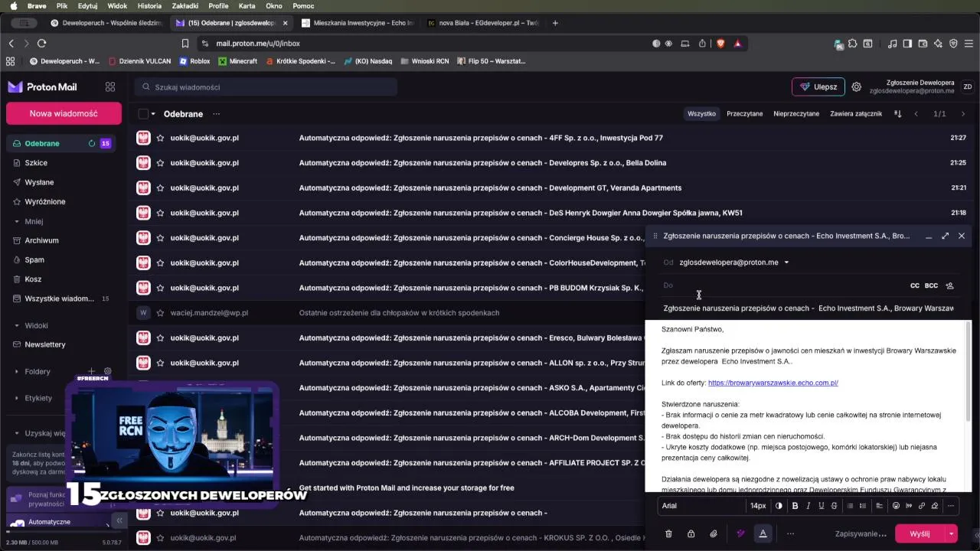Star the Development GT Veranda email
This screenshot has height=551, width=980.
click(x=160, y=187)
